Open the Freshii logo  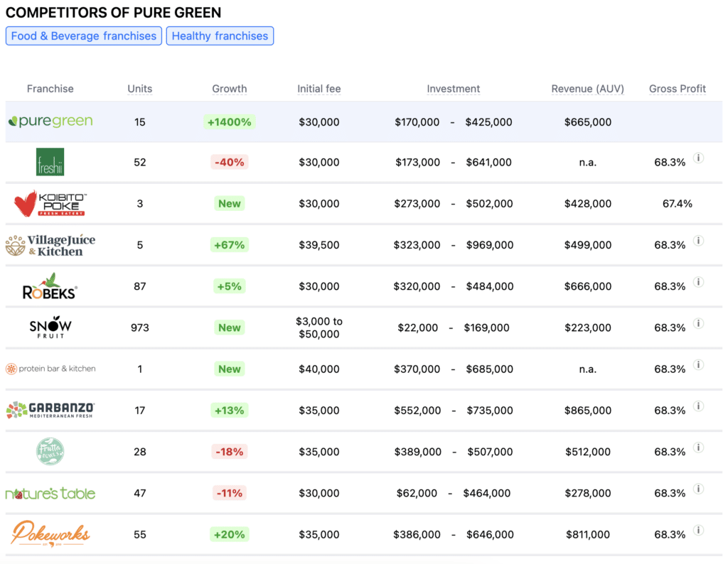(x=50, y=162)
